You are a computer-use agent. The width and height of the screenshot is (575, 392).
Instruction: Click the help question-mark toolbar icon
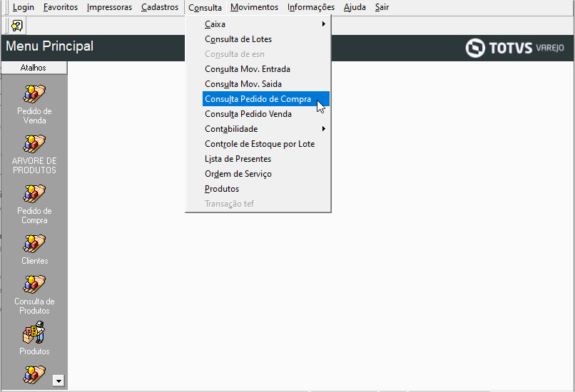17,26
